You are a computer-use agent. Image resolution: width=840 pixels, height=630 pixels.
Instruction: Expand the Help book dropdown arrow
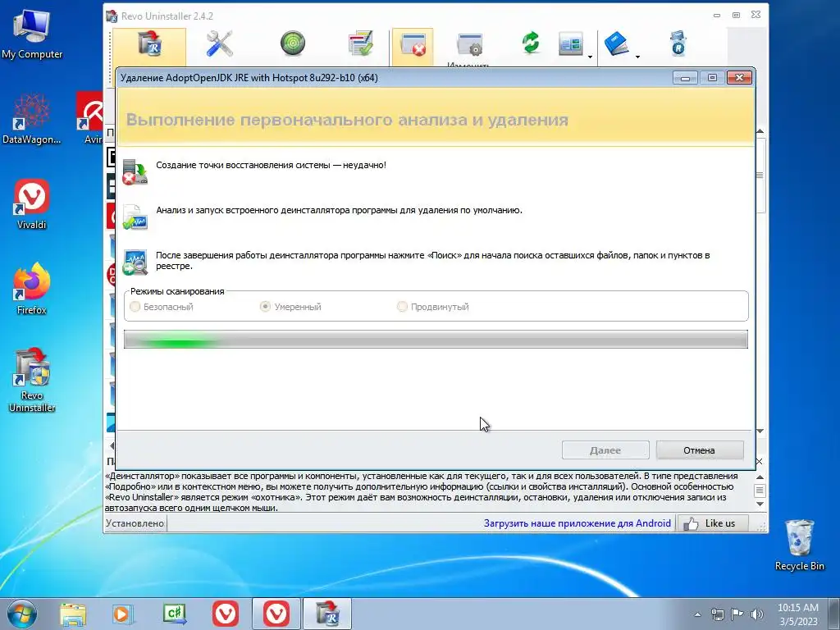click(x=637, y=57)
